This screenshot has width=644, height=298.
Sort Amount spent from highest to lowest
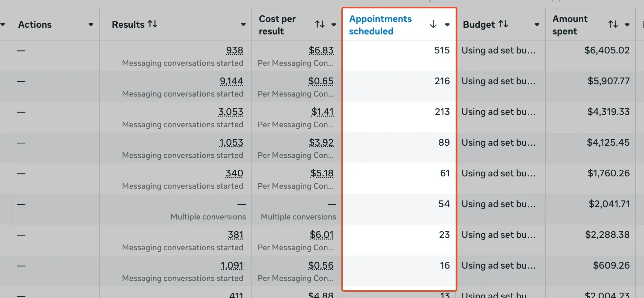coord(613,24)
